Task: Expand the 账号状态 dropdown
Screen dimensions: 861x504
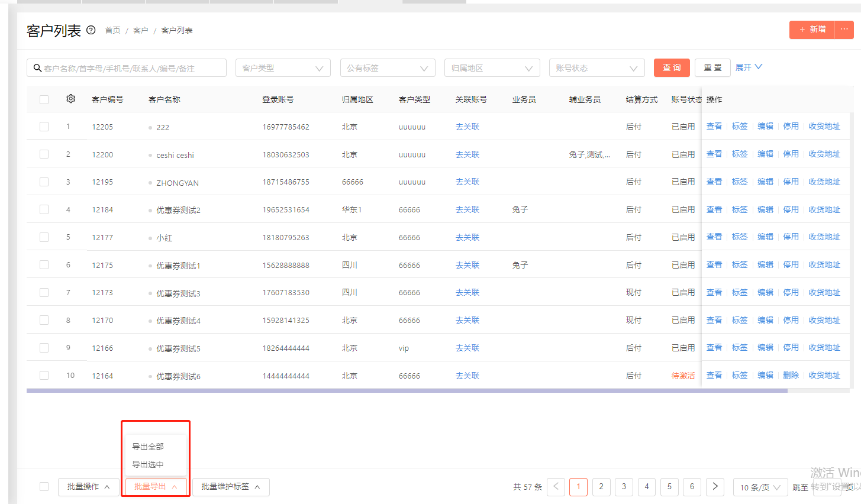Action: pyautogui.click(x=597, y=68)
